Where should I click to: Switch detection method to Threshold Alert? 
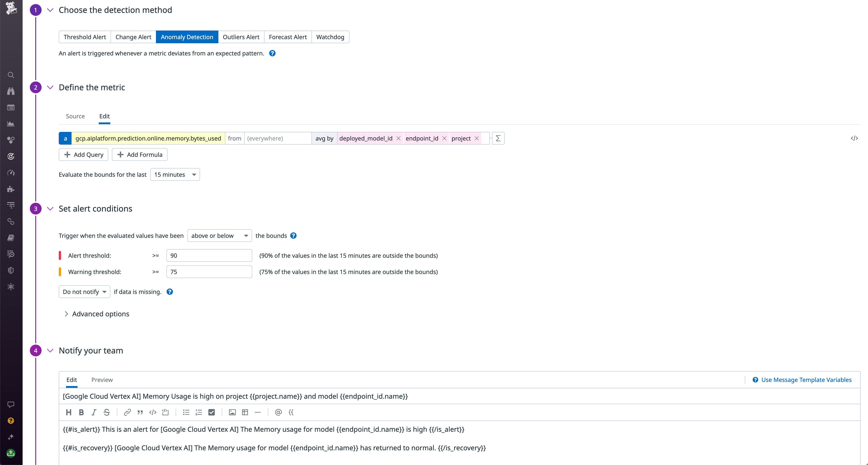84,37
